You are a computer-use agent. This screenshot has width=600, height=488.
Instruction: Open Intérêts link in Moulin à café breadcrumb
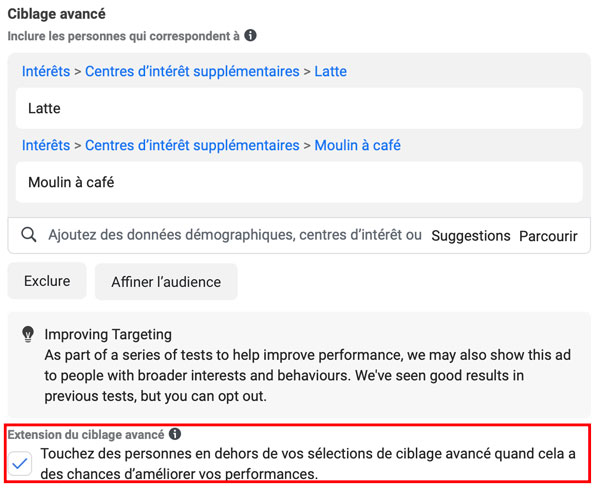(46, 145)
